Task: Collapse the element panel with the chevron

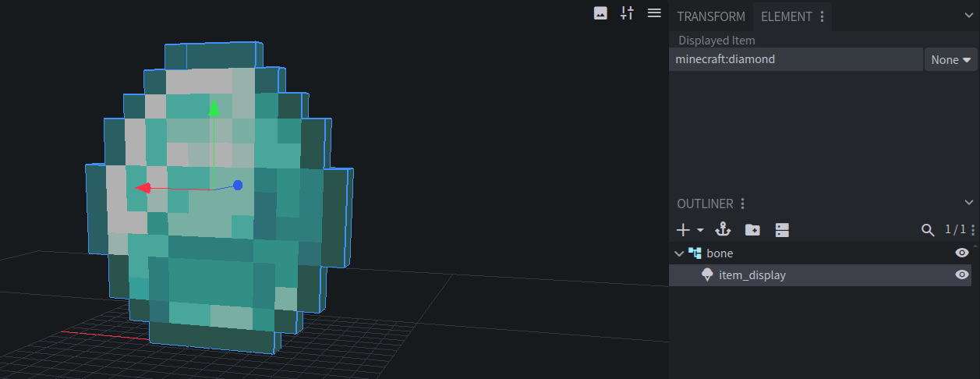Action: tap(968, 15)
